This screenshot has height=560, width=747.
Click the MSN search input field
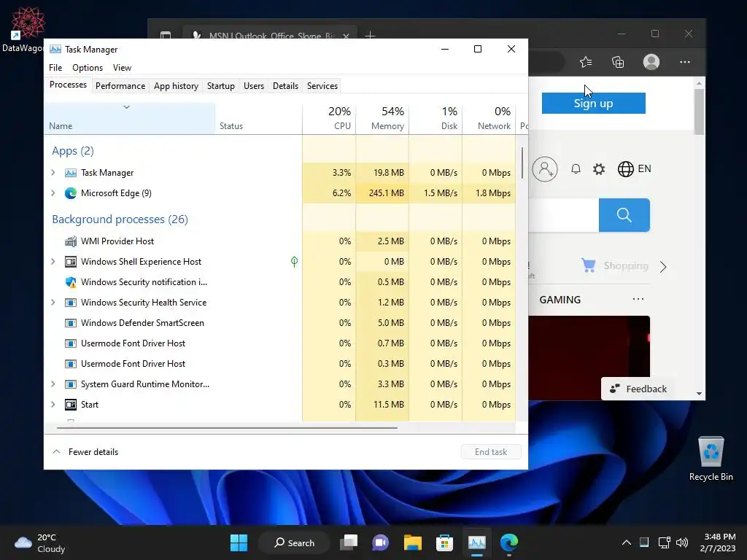coord(564,215)
